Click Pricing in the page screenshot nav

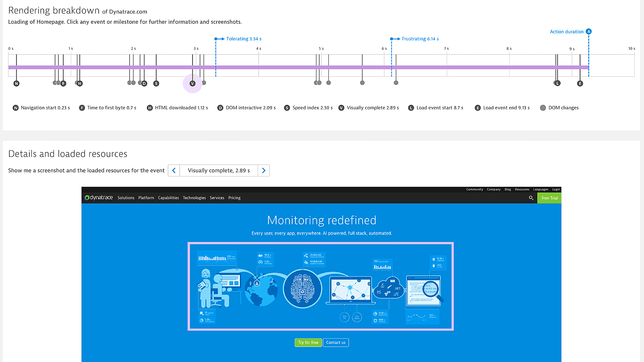coord(234,198)
